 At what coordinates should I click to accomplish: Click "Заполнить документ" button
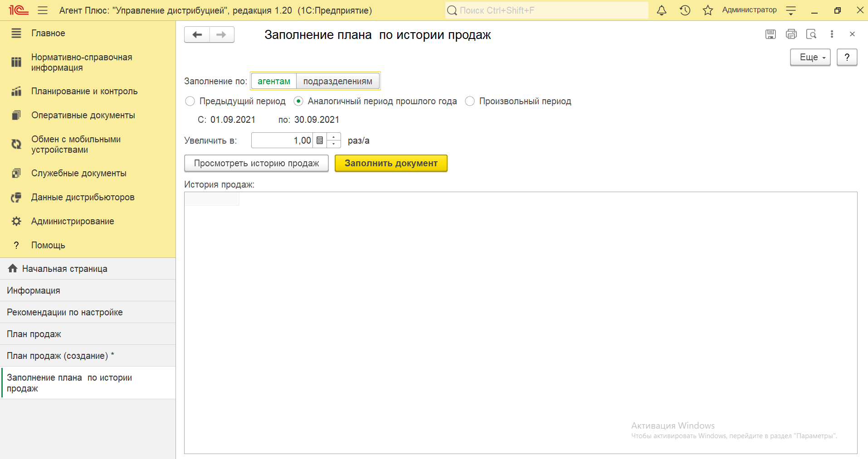pyautogui.click(x=391, y=163)
